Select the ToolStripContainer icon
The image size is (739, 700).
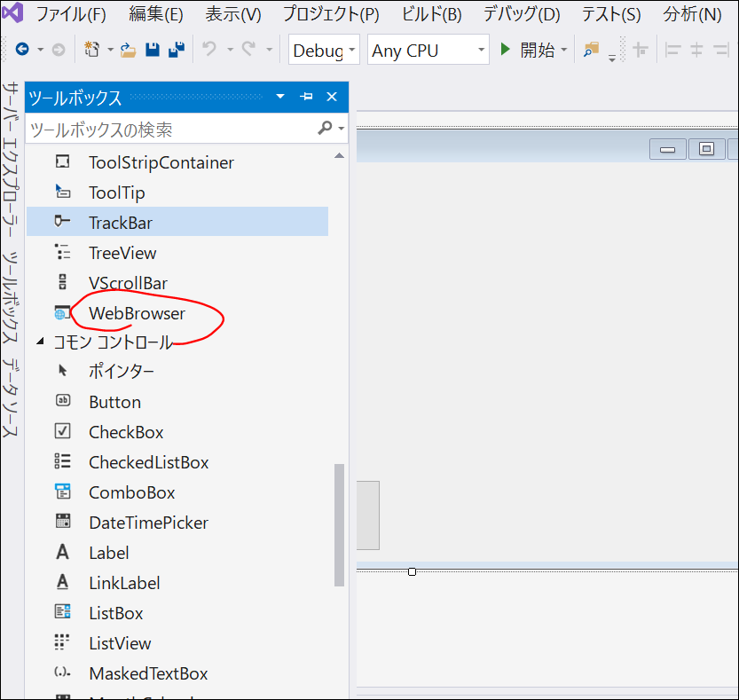coord(63,161)
